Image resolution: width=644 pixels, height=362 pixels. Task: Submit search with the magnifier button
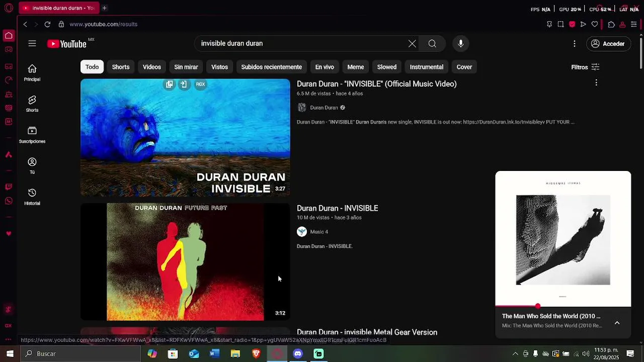[432, 44]
